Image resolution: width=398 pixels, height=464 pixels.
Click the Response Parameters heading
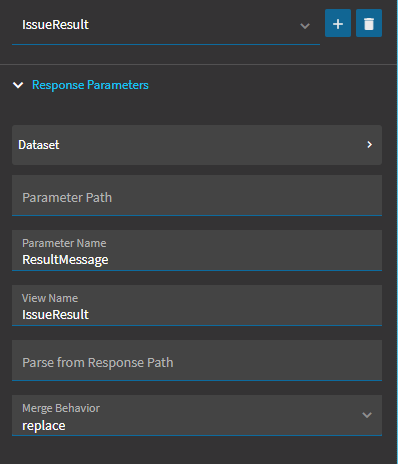coord(90,85)
